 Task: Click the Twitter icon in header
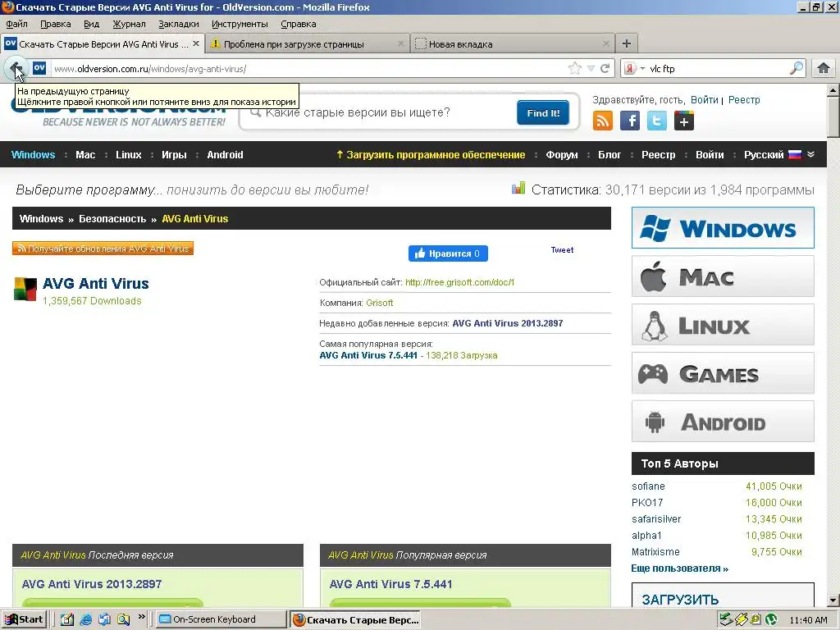pos(657,121)
